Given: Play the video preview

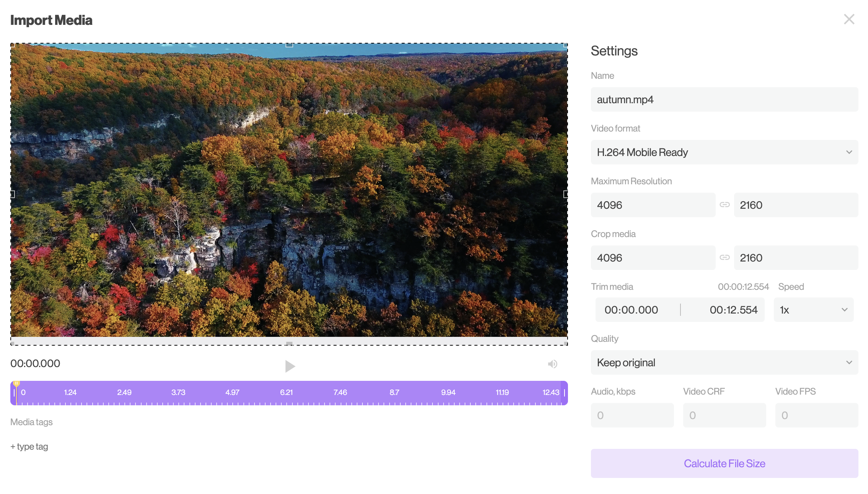Looking at the screenshot, I should pos(290,366).
